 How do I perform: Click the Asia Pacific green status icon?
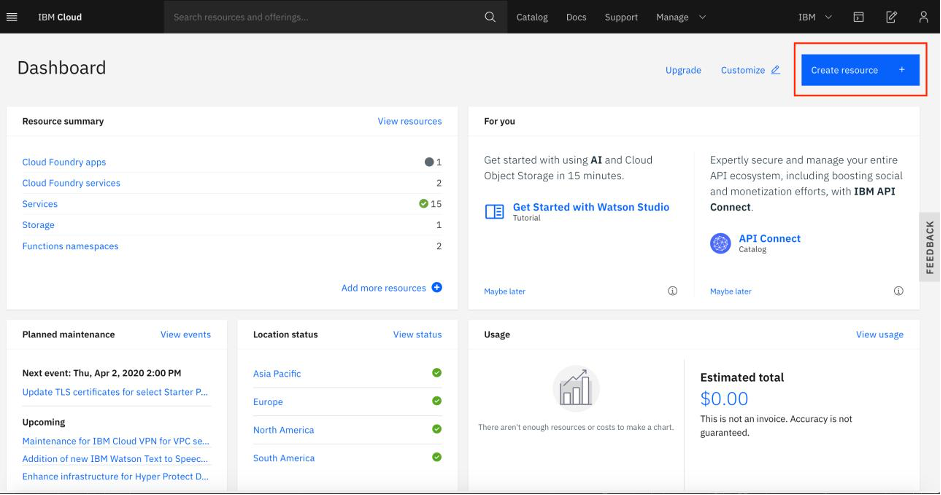tap(437, 373)
